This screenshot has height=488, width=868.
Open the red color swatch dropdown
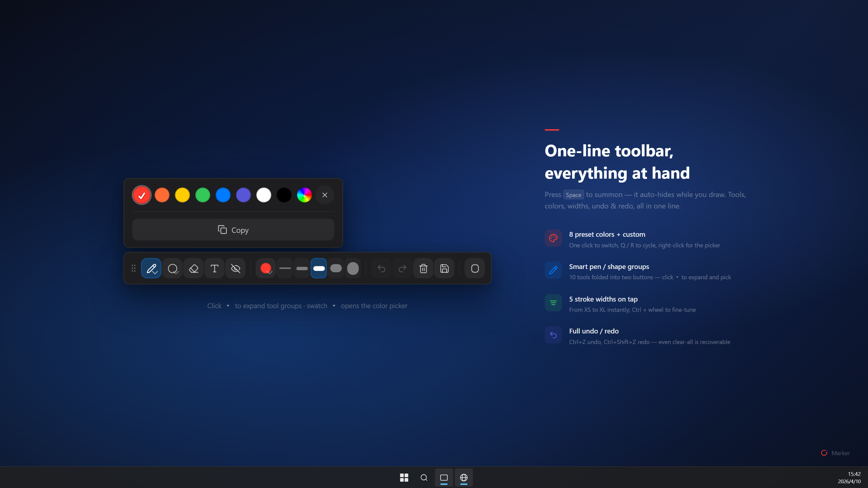coord(266,268)
